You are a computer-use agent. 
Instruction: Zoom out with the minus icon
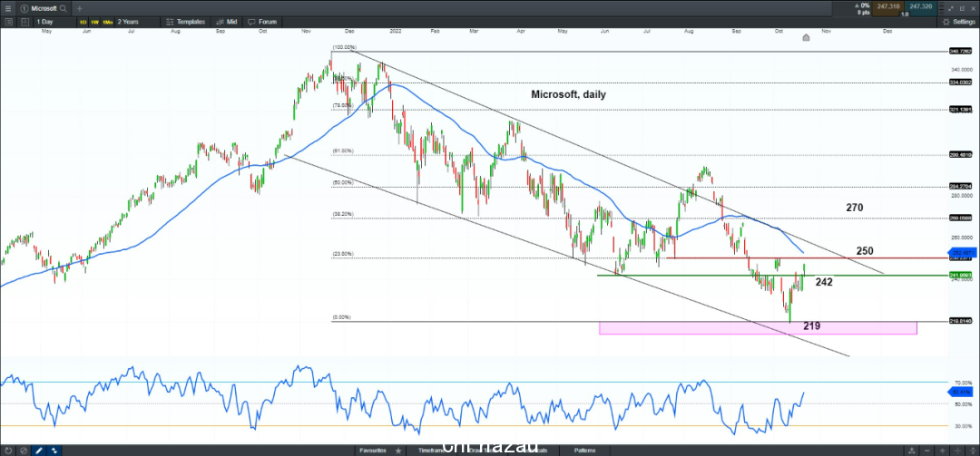(926, 451)
